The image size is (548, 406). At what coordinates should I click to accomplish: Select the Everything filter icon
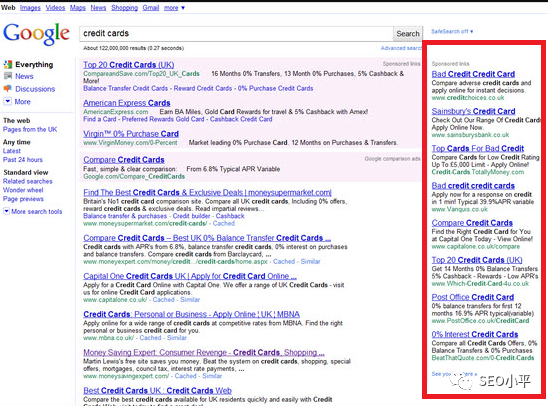8,64
